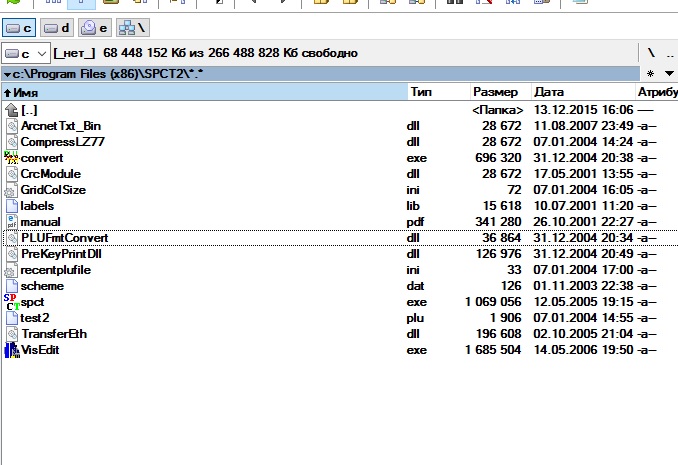
Task: Switch to drive c button
Action: click(19, 28)
